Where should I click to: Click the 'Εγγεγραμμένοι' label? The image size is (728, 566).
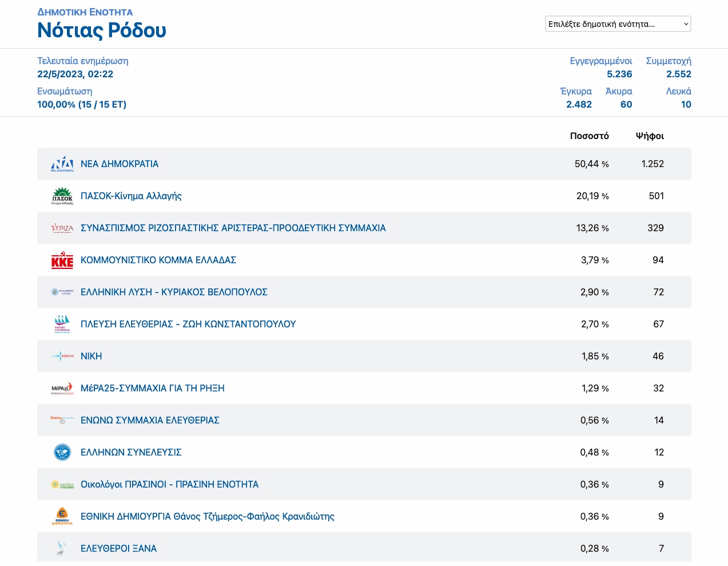601,61
